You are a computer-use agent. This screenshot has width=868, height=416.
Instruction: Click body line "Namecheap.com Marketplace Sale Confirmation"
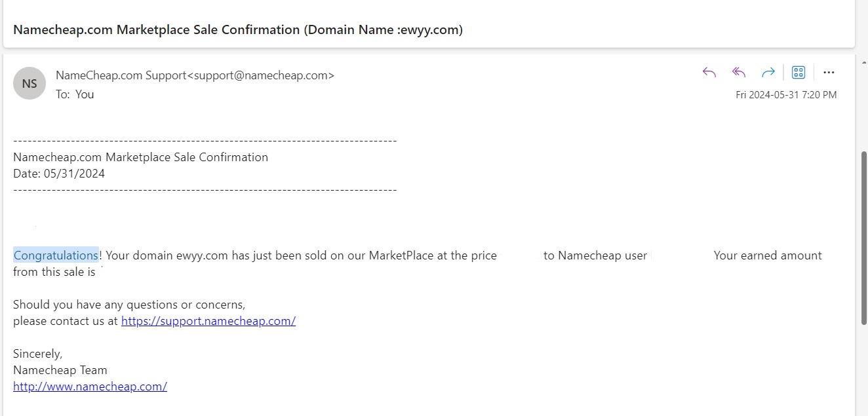coord(140,157)
